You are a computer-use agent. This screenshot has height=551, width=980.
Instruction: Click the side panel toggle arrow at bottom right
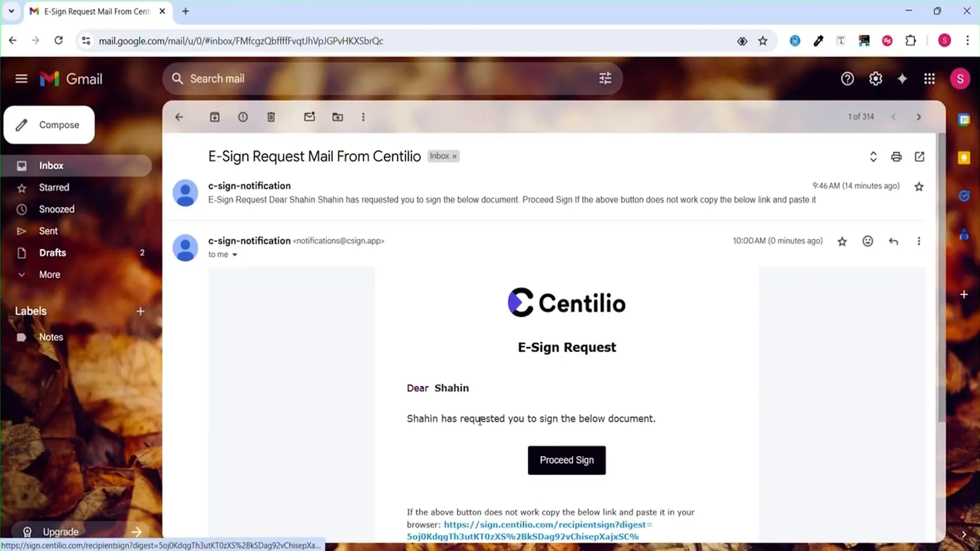coord(963,534)
